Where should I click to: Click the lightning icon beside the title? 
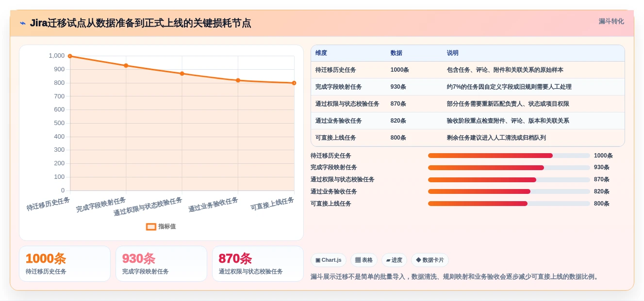click(x=23, y=23)
